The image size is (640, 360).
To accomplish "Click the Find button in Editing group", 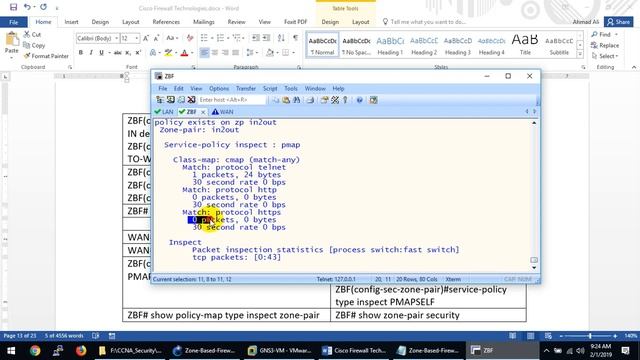I will pyautogui.click(x=604, y=34).
